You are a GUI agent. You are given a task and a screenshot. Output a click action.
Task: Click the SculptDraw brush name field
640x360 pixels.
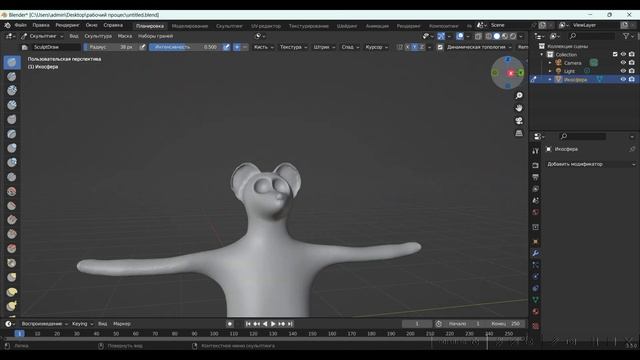pos(56,47)
